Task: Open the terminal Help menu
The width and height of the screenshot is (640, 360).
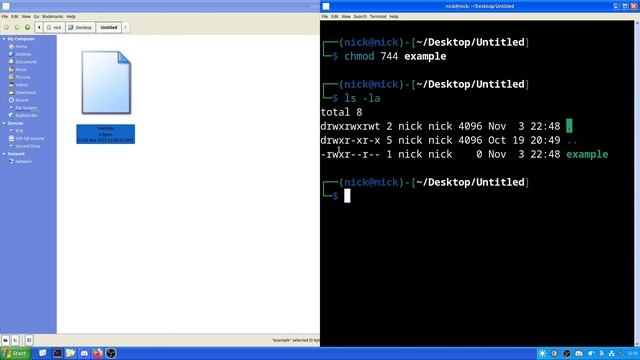Action: pos(394,17)
